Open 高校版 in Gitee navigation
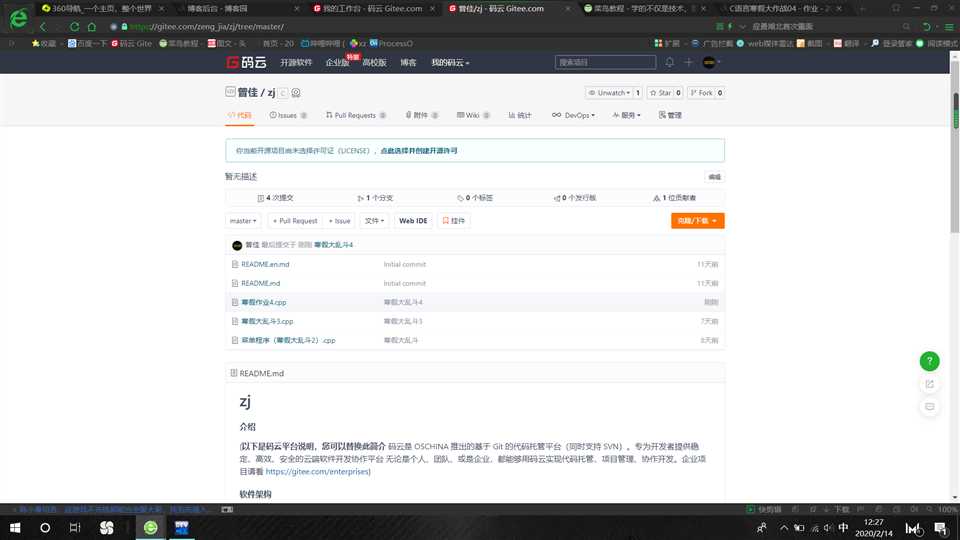Viewport: 960px width, 540px height. 374,62
